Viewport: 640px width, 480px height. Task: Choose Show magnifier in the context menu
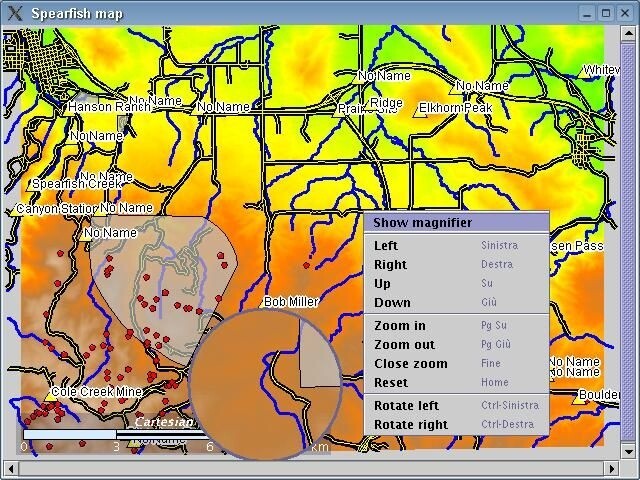coord(456,223)
